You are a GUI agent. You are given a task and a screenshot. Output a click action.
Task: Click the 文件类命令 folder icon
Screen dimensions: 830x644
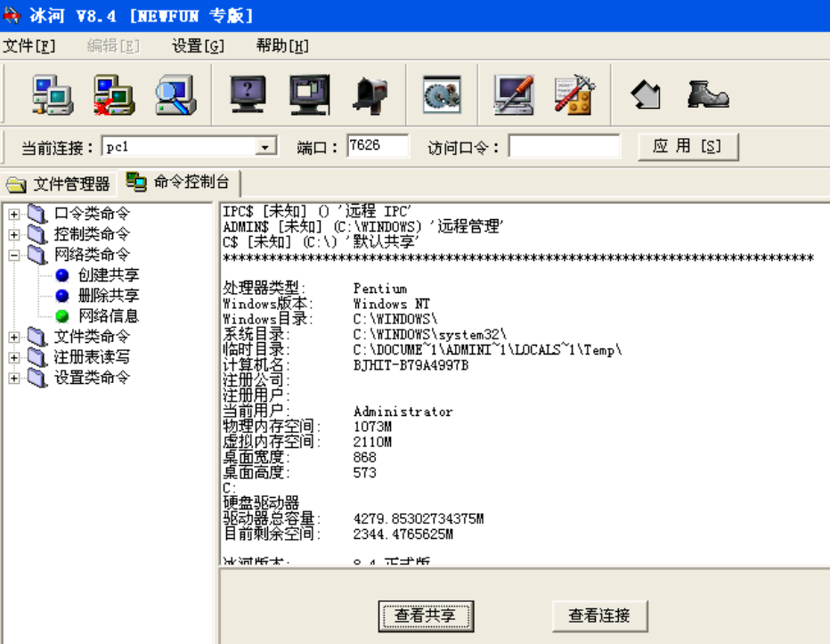click(37, 337)
